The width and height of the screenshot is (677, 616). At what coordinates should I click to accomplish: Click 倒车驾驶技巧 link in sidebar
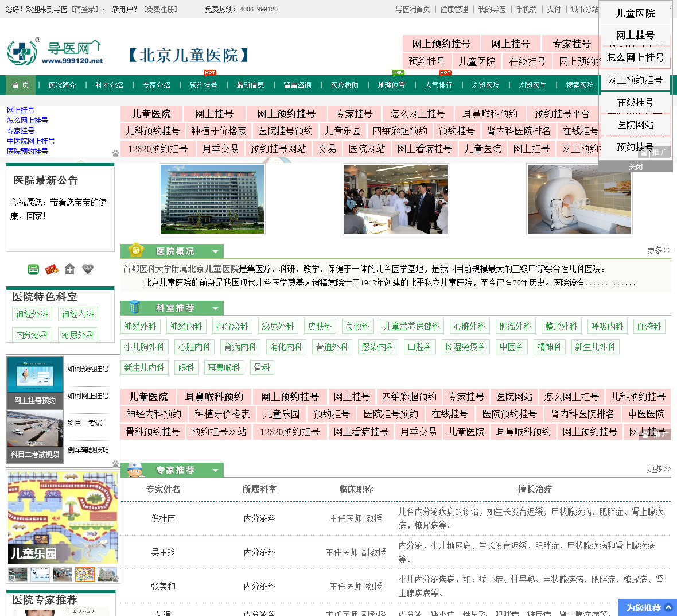[x=88, y=450]
